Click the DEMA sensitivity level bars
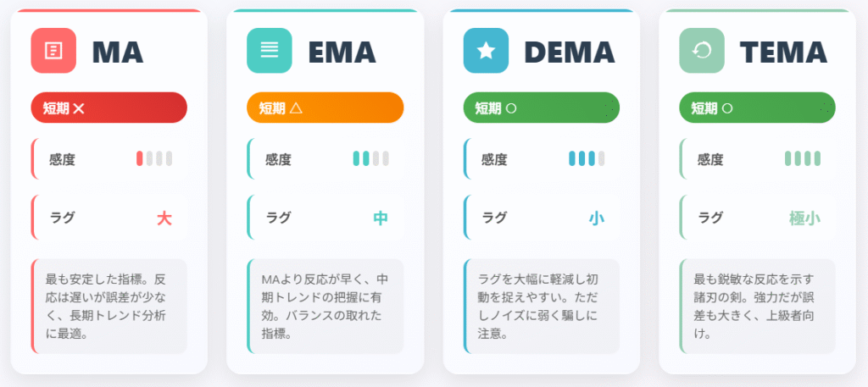 (x=587, y=158)
